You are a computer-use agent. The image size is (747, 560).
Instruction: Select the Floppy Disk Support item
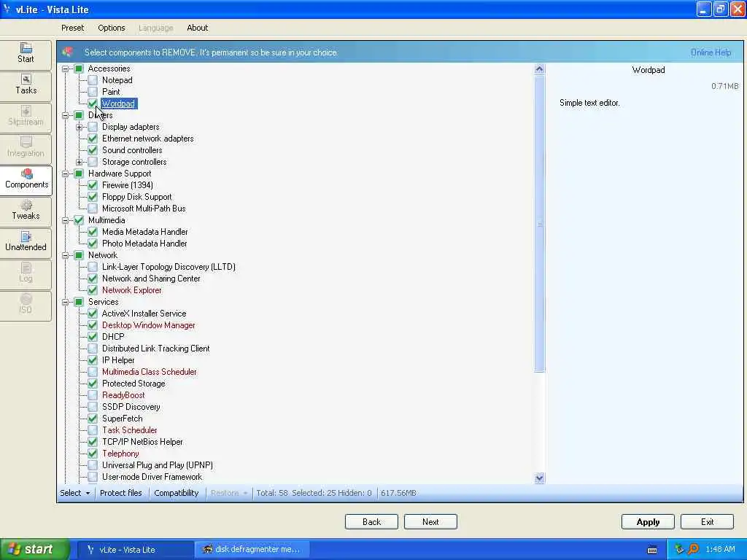pos(136,197)
